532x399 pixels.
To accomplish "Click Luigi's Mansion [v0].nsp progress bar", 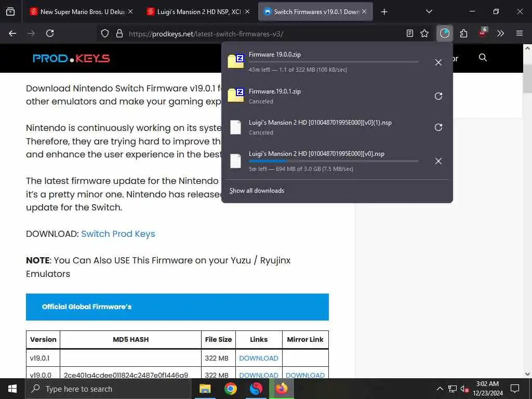I will pyautogui.click(x=334, y=161).
